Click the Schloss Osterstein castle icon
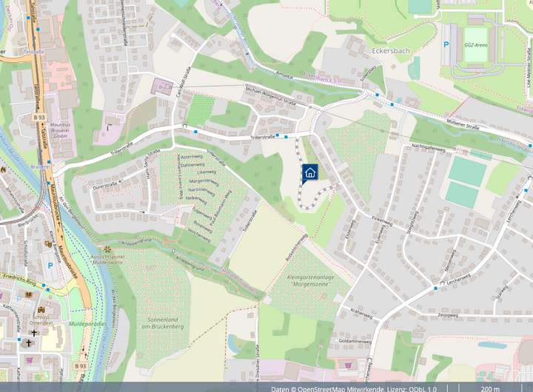 tap(41, 310)
